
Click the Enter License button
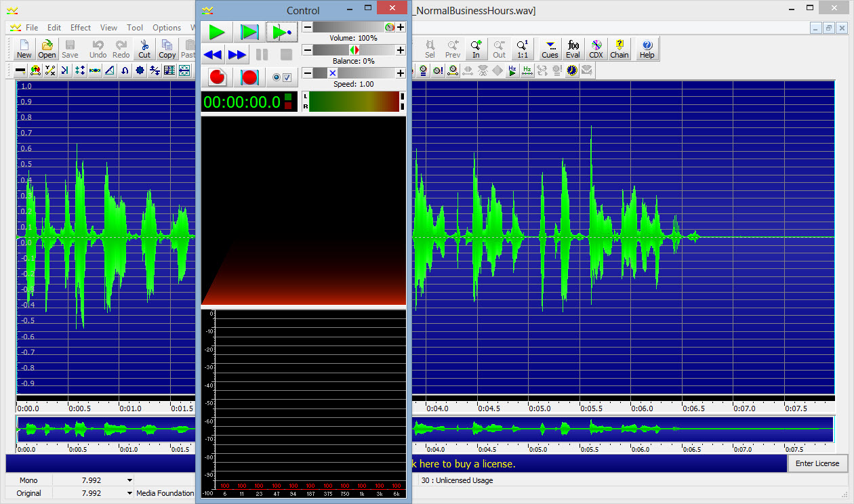click(x=817, y=463)
